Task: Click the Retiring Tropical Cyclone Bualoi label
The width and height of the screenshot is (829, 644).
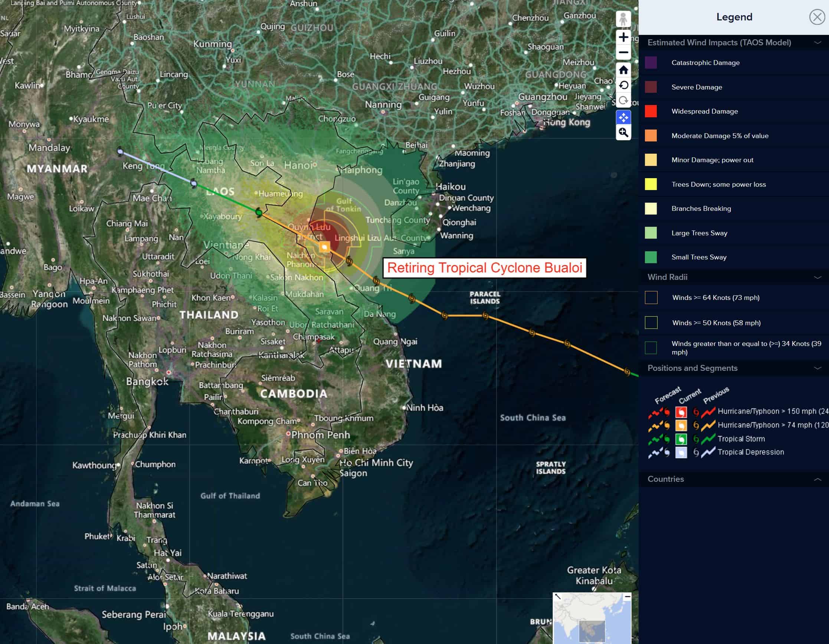Action: click(x=484, y=268)
